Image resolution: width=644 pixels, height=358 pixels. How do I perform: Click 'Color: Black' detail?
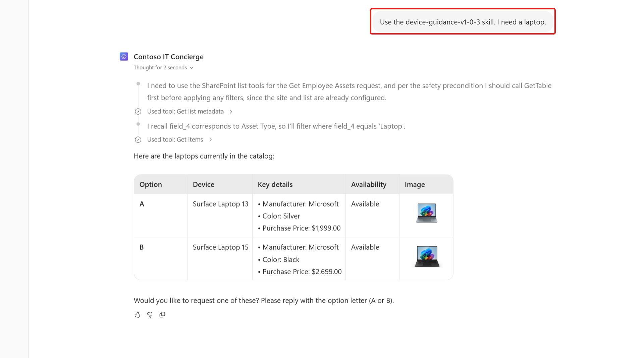pyautogui.click(x=281, y=260)
